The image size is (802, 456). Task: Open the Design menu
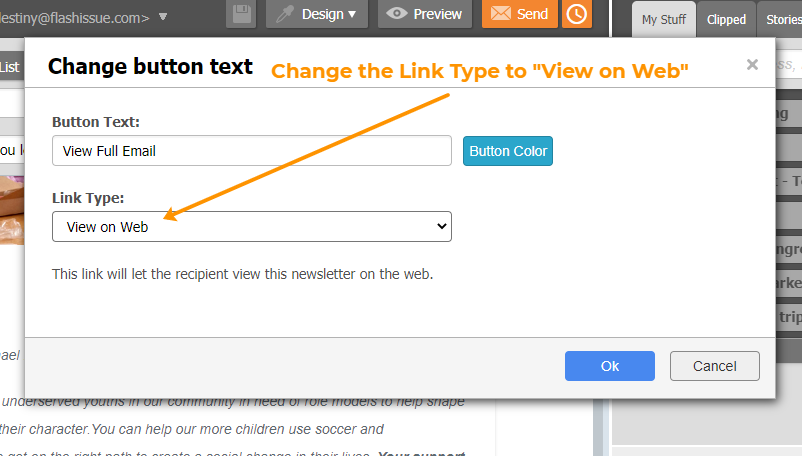[x=318, y=14]
